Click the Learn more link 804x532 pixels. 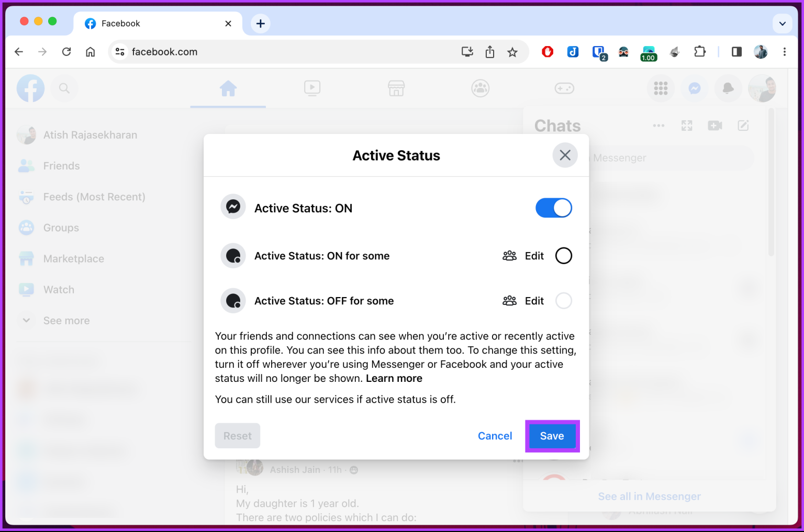tap(394, 378)
